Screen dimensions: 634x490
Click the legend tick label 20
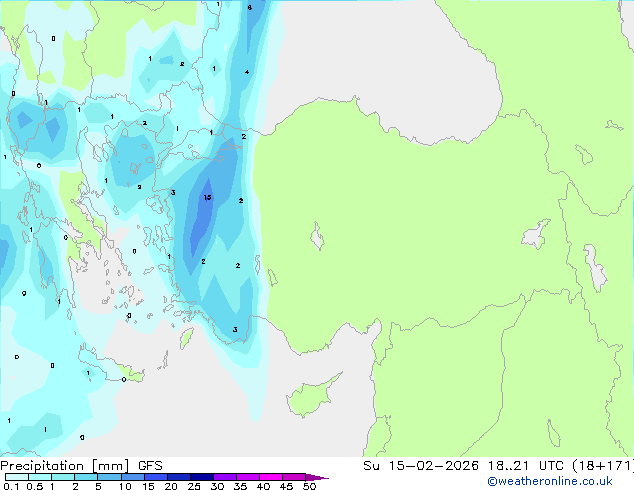(171, 486)
